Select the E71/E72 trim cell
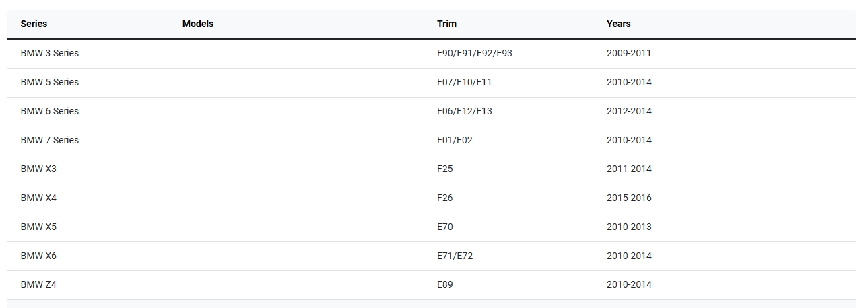The height and width of the screenshot is (308, 868). [455, 256]
